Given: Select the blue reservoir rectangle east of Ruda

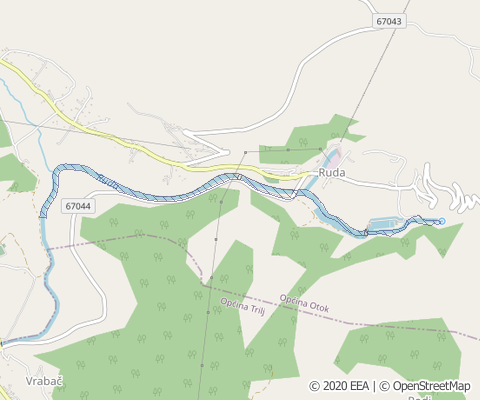Looking at the screenshot, I should click(386, 224).
